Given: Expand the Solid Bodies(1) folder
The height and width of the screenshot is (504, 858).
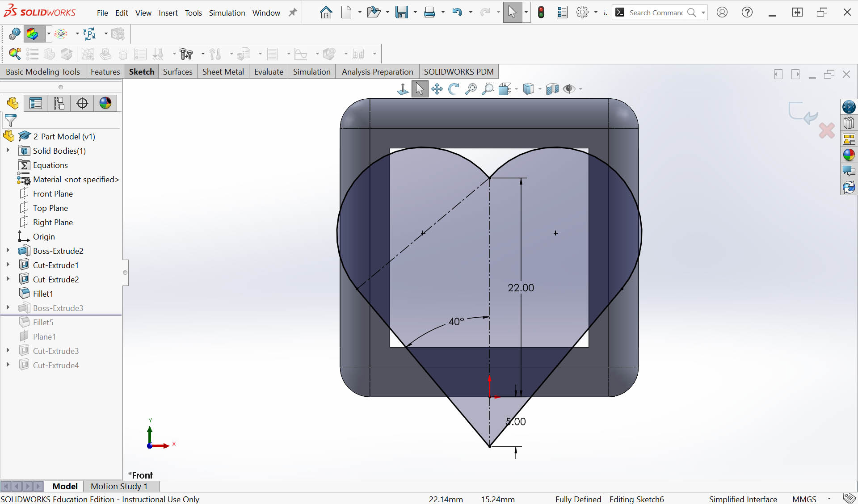Looking at the screenshot, I should point(8,151).
